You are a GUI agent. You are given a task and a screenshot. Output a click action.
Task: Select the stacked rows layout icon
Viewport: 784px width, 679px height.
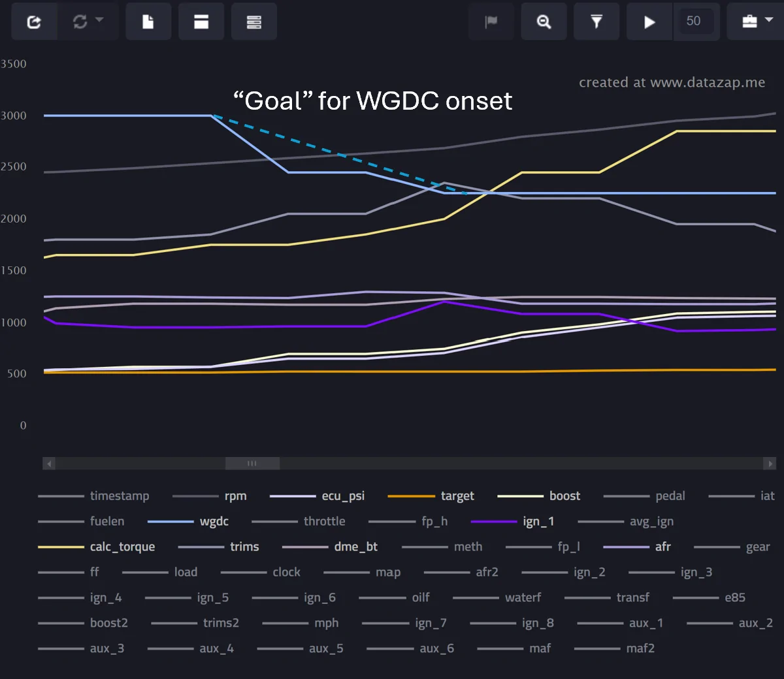point(254,22)
